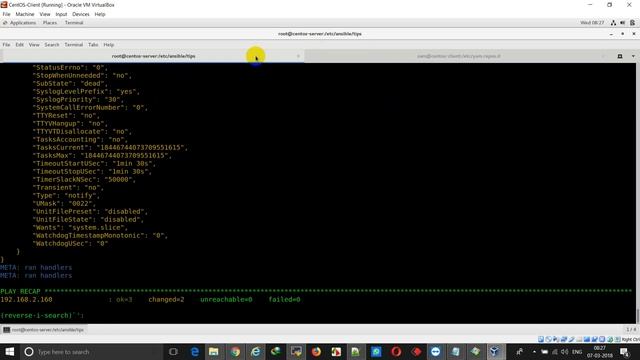Switch to the second tab in yum.repos.d
Image resolution: width=640 pixels, height=360 pixels.
pos(459,56)
